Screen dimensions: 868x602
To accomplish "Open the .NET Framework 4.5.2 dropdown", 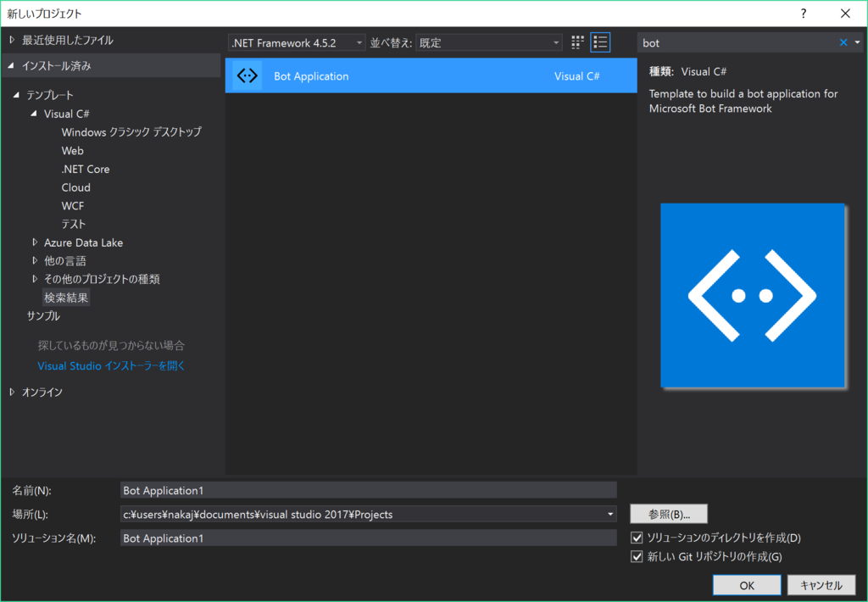I will point(296,42).
